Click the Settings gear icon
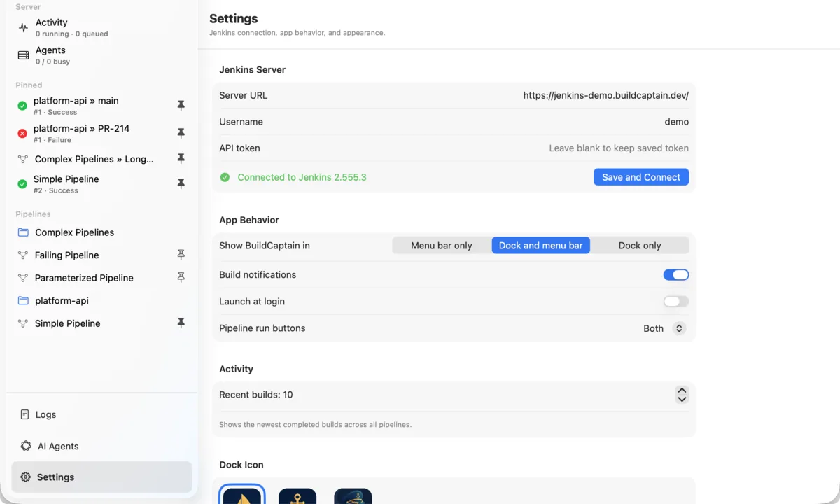 26,477
